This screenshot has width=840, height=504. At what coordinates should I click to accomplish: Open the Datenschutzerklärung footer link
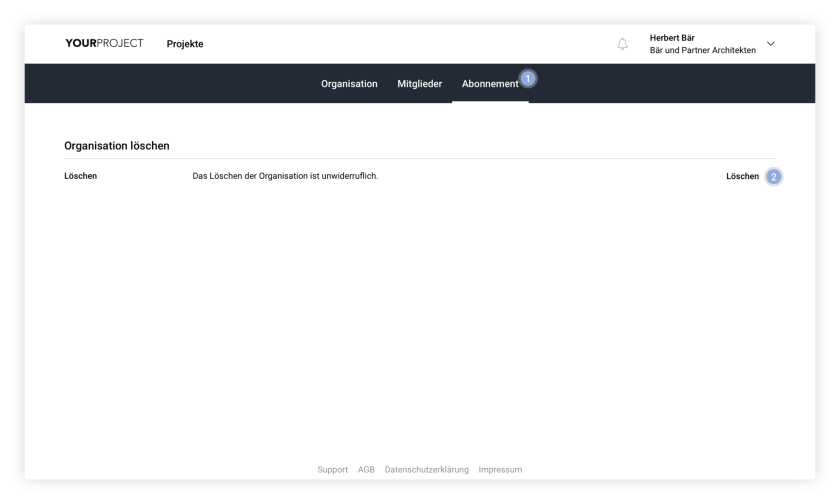(426, 469)
